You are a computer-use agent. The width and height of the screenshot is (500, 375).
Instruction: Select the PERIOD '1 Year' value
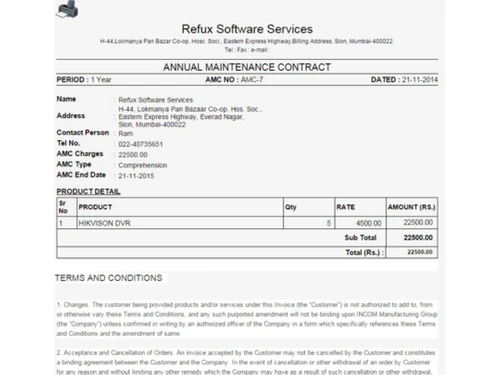tap(101, 80)
